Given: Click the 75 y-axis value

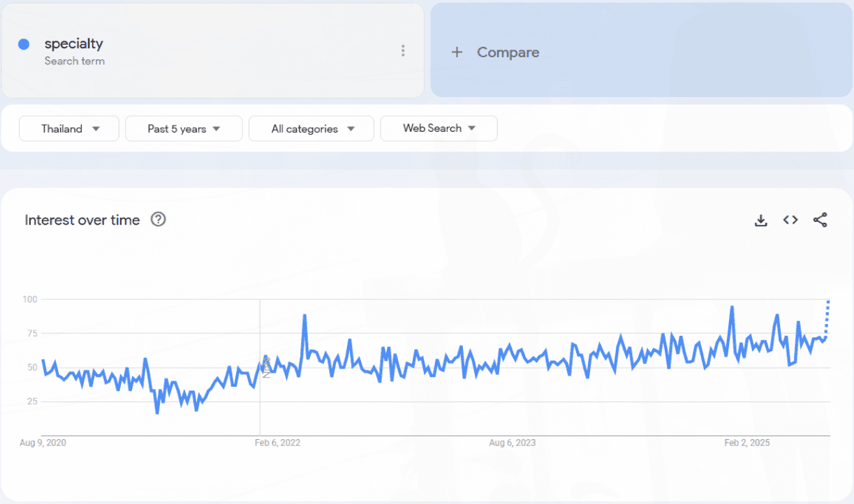Looking at the screenshot, I should pos(32,333).
